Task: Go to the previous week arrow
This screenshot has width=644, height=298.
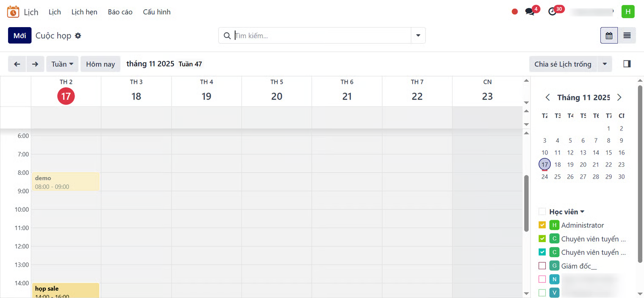Action: coord(17,64)
